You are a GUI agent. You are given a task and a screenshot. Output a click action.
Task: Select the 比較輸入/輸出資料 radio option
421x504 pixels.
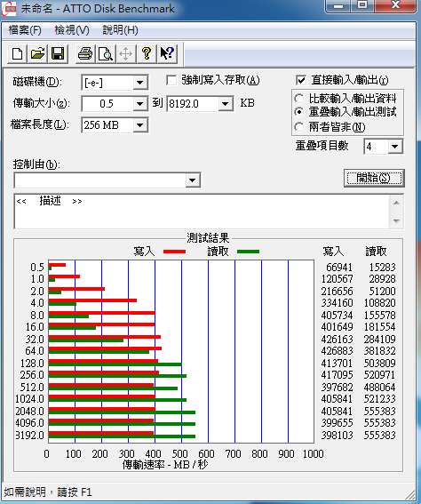[298, 99]
